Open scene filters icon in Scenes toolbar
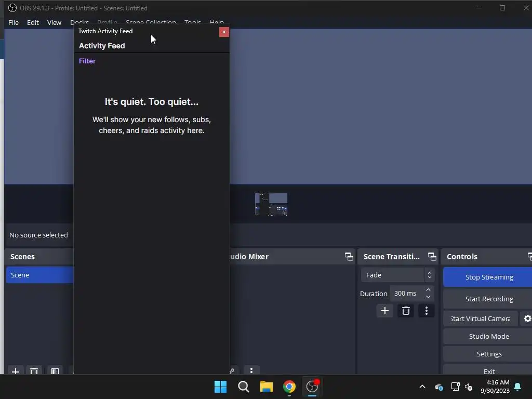Screen dimensions: 532x399 click(x=55, y=370)
